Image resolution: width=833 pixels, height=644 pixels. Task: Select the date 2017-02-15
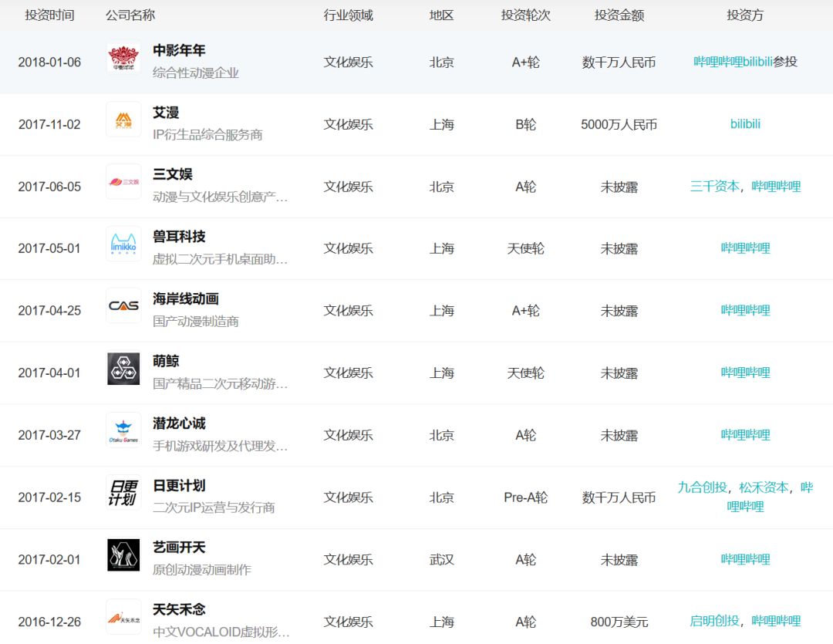tap(49, 497)
